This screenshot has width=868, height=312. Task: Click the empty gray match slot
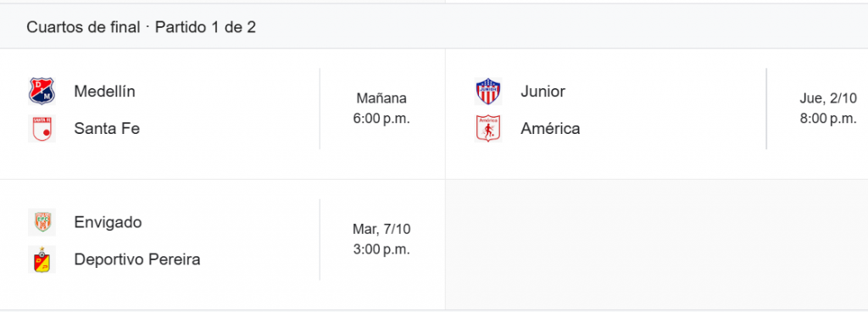tap(657, 244)
